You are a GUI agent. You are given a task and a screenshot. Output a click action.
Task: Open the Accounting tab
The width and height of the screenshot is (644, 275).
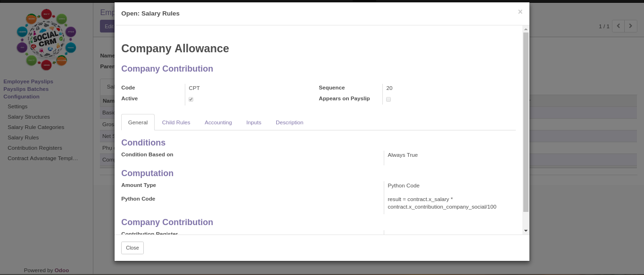tap(218, 122)
